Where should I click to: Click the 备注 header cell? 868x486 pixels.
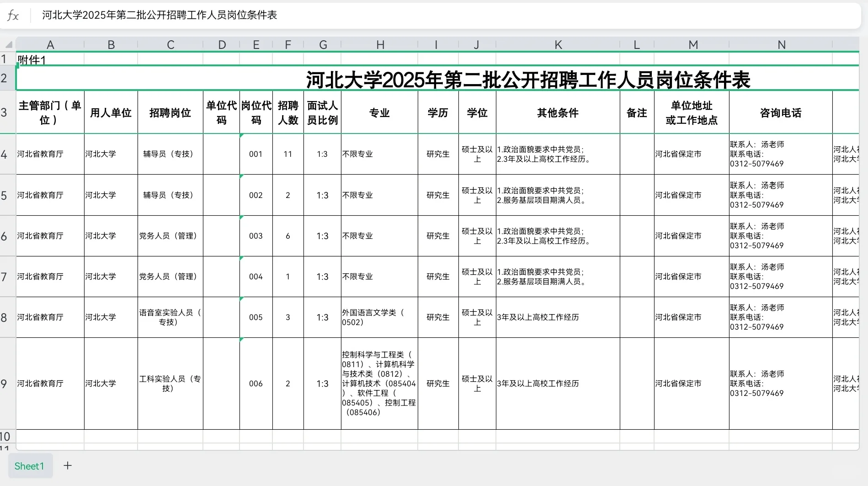click(x=637, y=112)
